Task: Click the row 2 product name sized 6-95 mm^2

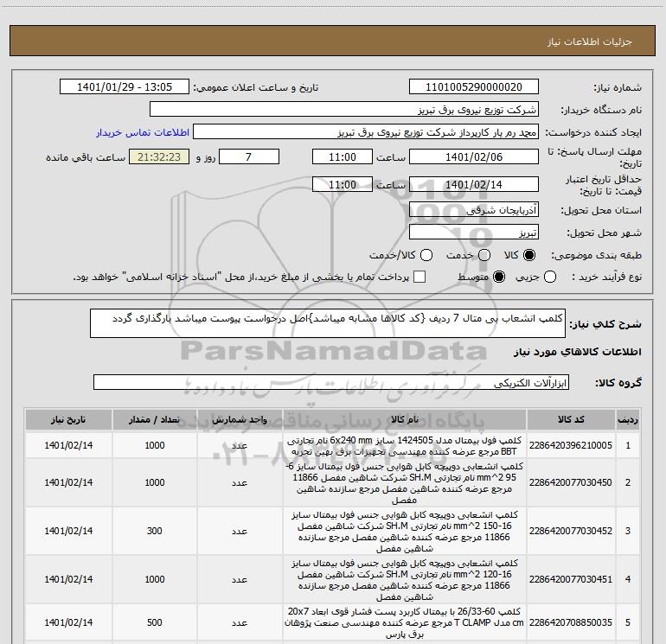Action: point(405,483)
